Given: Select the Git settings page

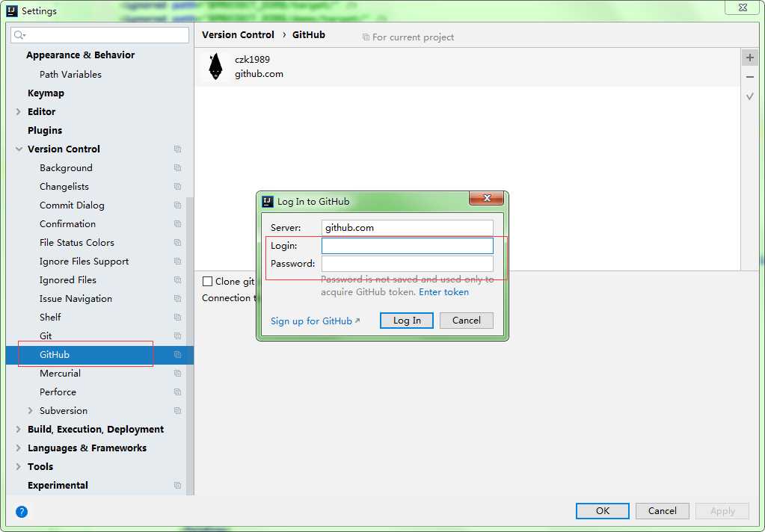Looking at the screenshot, I should 46,336.
